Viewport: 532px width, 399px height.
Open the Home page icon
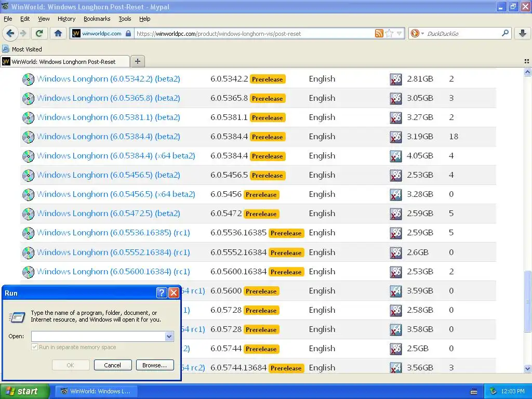pos(58,33)
